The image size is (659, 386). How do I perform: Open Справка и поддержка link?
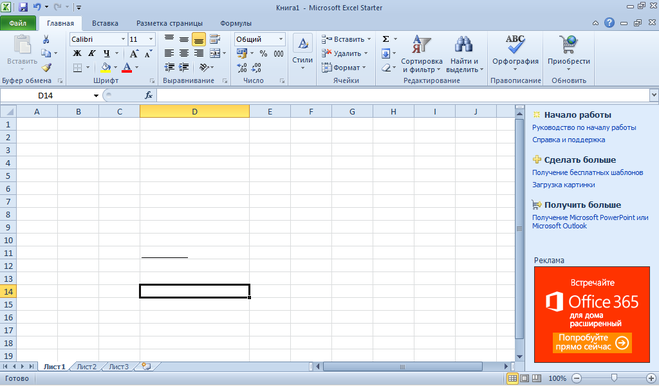pyautogui.click(x=568, y=140)
